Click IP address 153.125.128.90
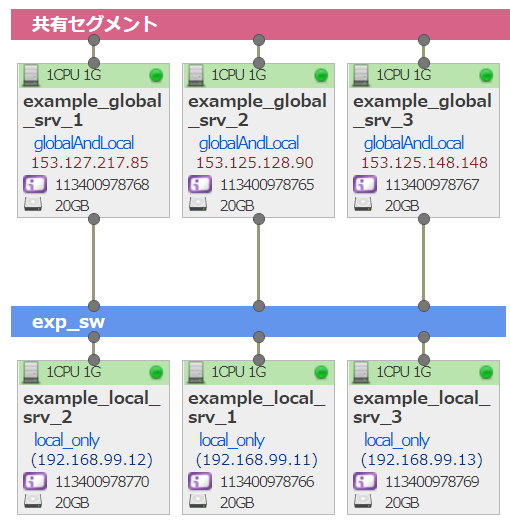The height and width of the screenshot is (532, 510). tap(255, 163)
